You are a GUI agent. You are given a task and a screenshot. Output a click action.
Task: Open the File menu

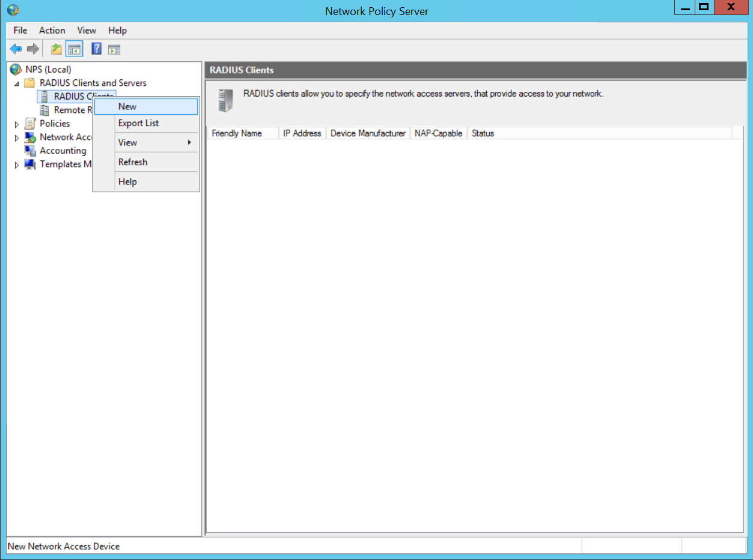coord(20,30)
